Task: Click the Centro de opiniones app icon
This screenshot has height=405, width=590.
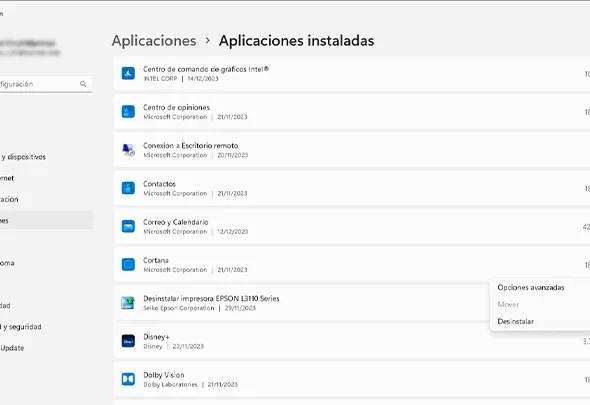Action: [x=128, y=112]
